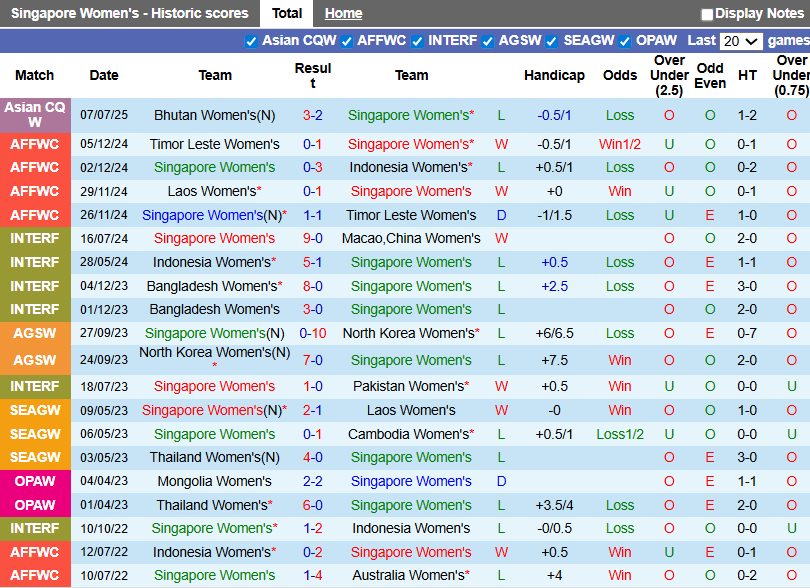810x588 pixels.
Task: Click Timor Leste Women's on 05/12/24
Action: 214,144
